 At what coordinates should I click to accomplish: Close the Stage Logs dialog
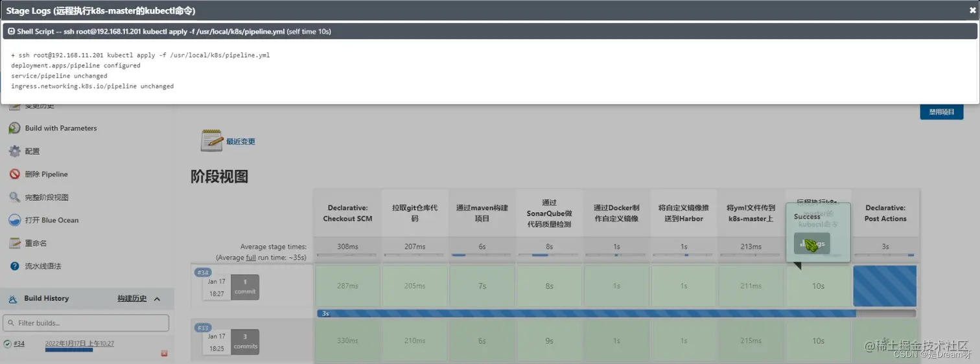pyautogui.click(x=972, y=10)
